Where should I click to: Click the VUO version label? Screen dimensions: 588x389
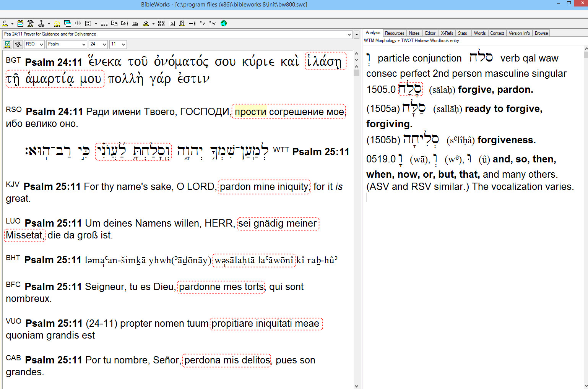14,321
